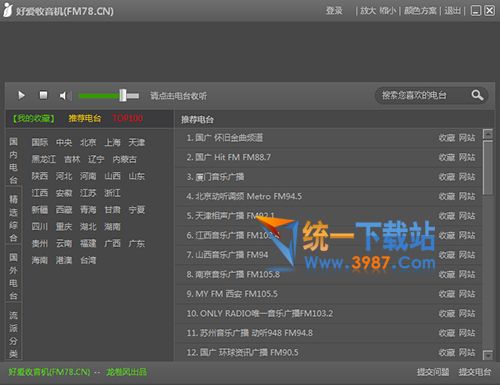The image size is (500, 385).
Task: Click 好爱收音机(FM78.CN) footer link
Action: tap(49, 372)
